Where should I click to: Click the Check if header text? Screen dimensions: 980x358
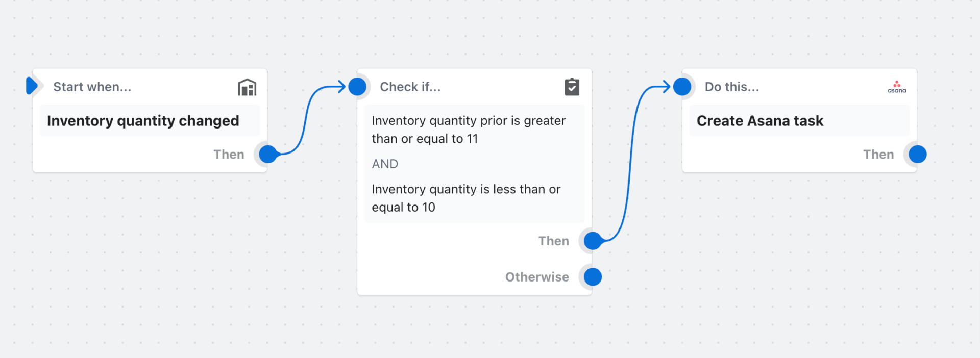pyautogui.click(x=410, y=86)
